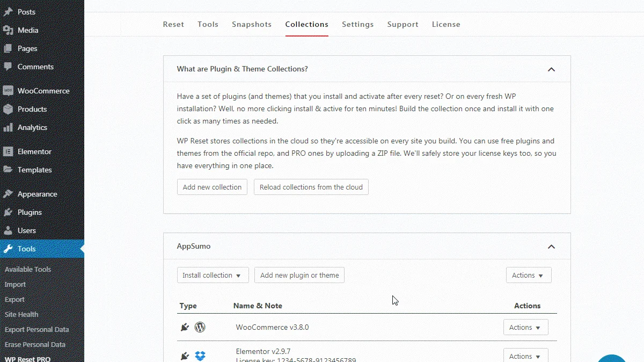Screen dimensions: 644x362
Task: Click the Tools wrench icon
Action: tap(8, 249)
